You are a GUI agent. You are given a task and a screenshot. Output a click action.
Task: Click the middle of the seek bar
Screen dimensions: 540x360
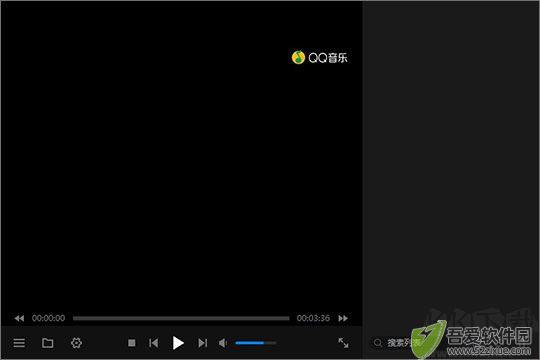point(181,318)
